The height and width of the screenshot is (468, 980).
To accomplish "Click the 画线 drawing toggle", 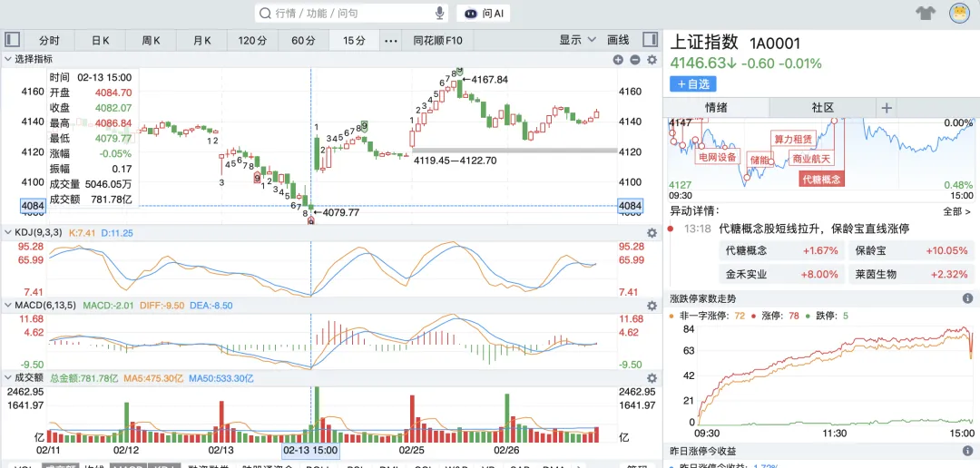I will [618, 40].
